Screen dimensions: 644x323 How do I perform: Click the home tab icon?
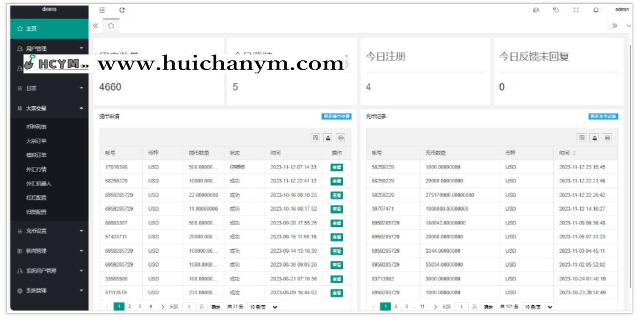(x=111, y=26)
